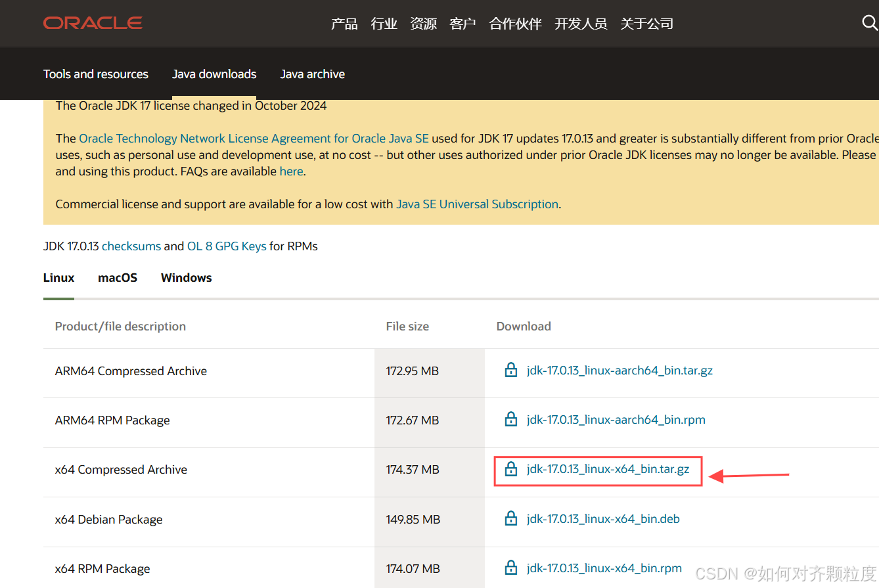Download jdk-17.0.13_linux-x64_bin.deb
The width and height of the screenshot is (879, 588).
point(603,519)
